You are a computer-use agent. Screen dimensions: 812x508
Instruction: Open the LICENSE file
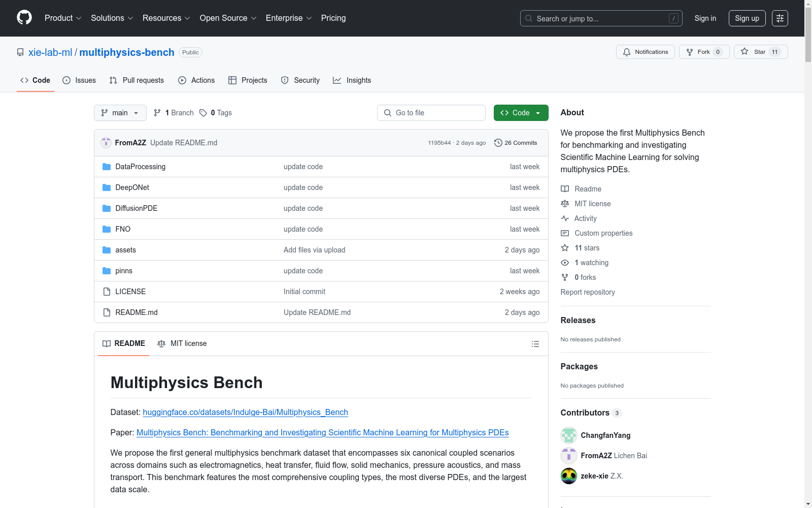(130, 292)
